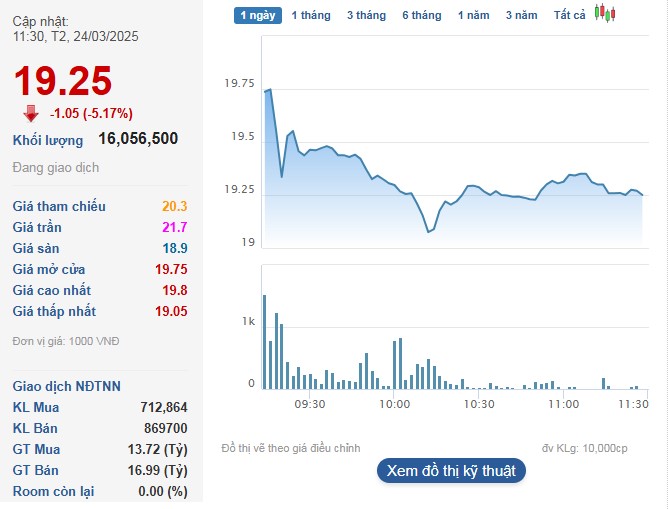Click the Room còn lại label
The height and width of the screenshot is (509, 668).
click(52, 491)
